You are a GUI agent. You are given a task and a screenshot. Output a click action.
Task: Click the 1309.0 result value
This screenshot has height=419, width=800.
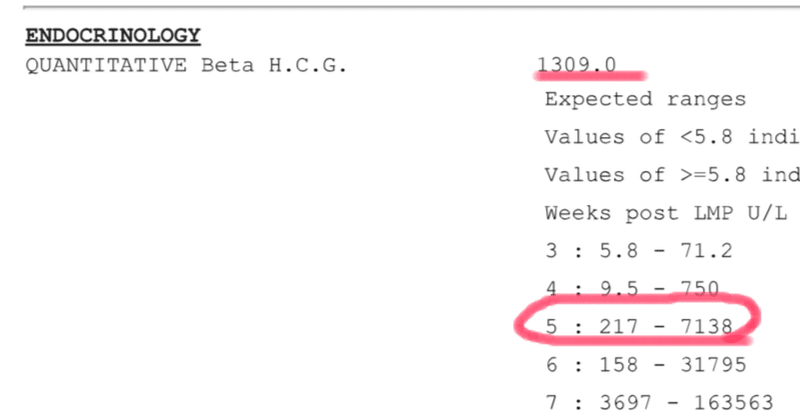[x=575, y=65]
